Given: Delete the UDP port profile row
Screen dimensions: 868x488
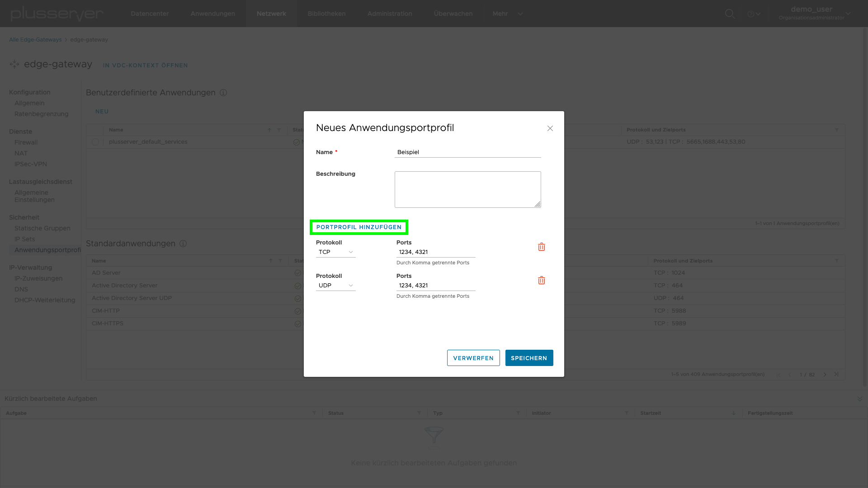Looking at the screenshot, I should [x=541, y=281].
